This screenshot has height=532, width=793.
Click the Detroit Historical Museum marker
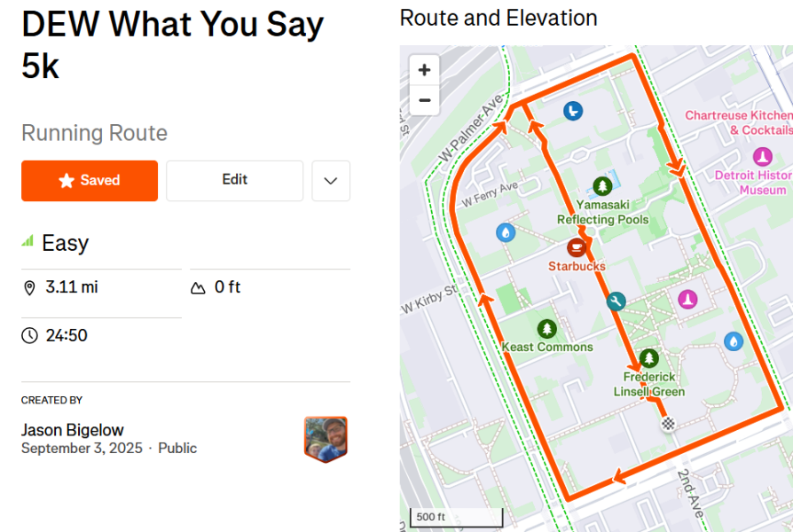point(763,157)
